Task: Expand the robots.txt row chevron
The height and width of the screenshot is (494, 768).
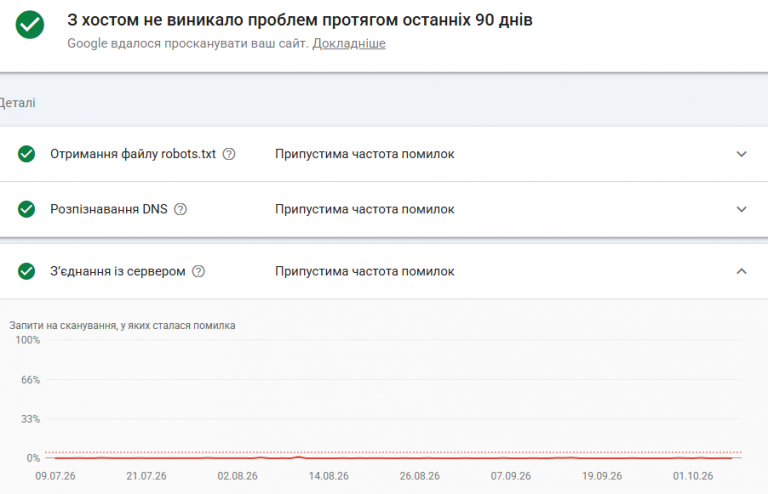Action: (742, 154)
